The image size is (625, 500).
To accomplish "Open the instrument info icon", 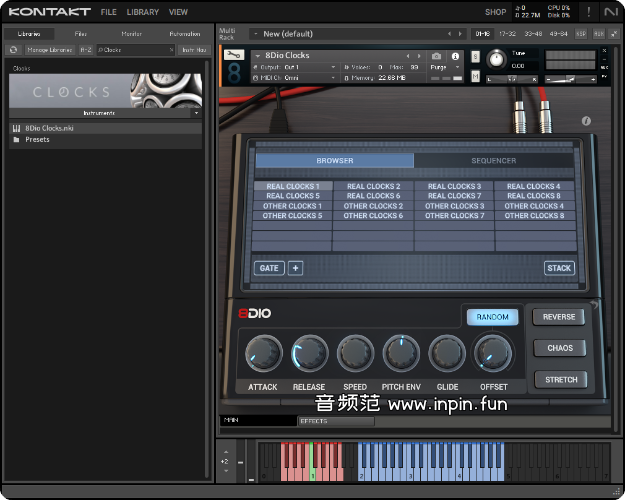I will click(456, 55).
